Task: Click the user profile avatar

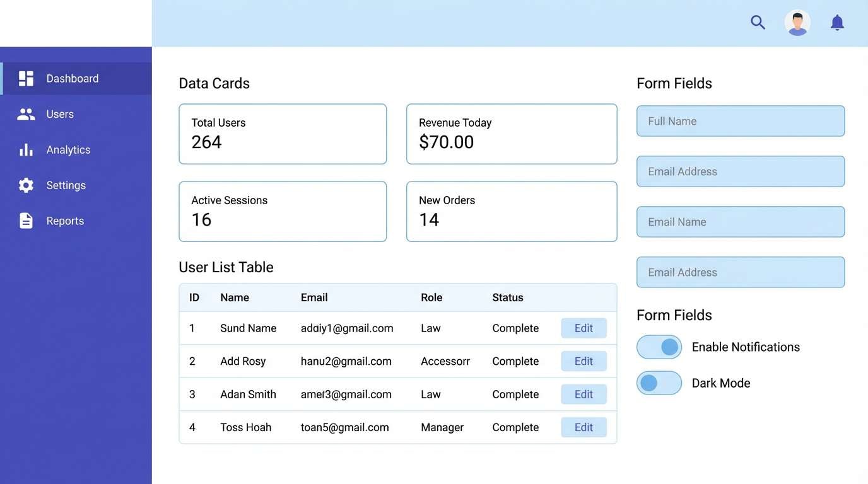Action: (797, 21)
